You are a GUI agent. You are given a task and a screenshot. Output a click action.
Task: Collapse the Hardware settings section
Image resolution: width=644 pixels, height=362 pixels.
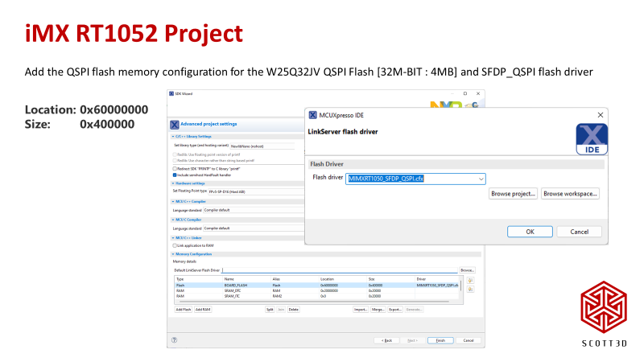[x=173, y=183]
